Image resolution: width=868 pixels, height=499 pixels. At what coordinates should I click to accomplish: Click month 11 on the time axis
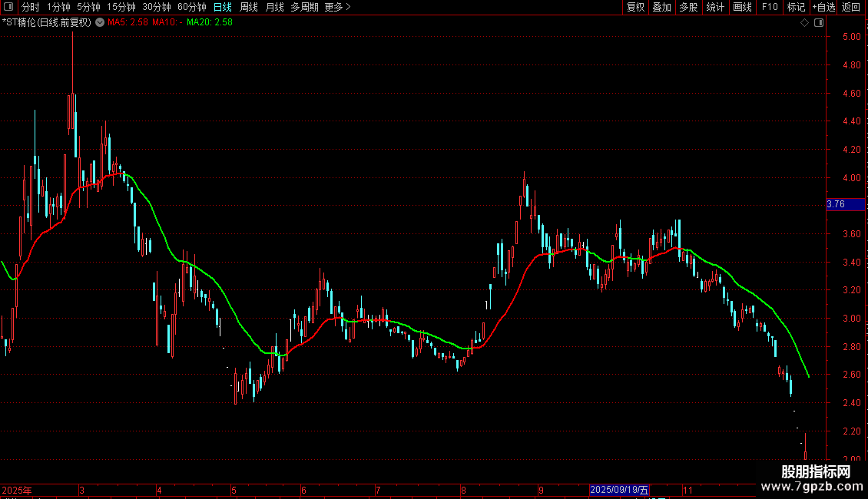tap(687, 490)
